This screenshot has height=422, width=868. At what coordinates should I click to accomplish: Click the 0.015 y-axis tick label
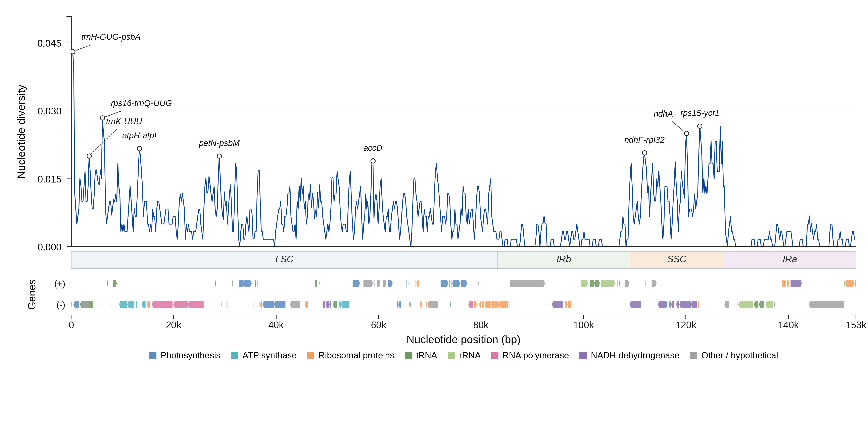[49, 179]
